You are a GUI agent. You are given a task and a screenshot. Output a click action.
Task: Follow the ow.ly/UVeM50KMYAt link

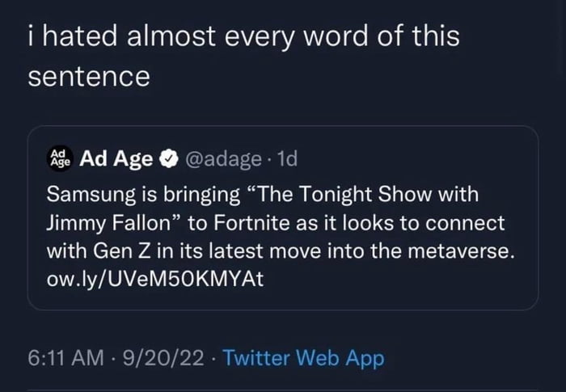(155, 279)
